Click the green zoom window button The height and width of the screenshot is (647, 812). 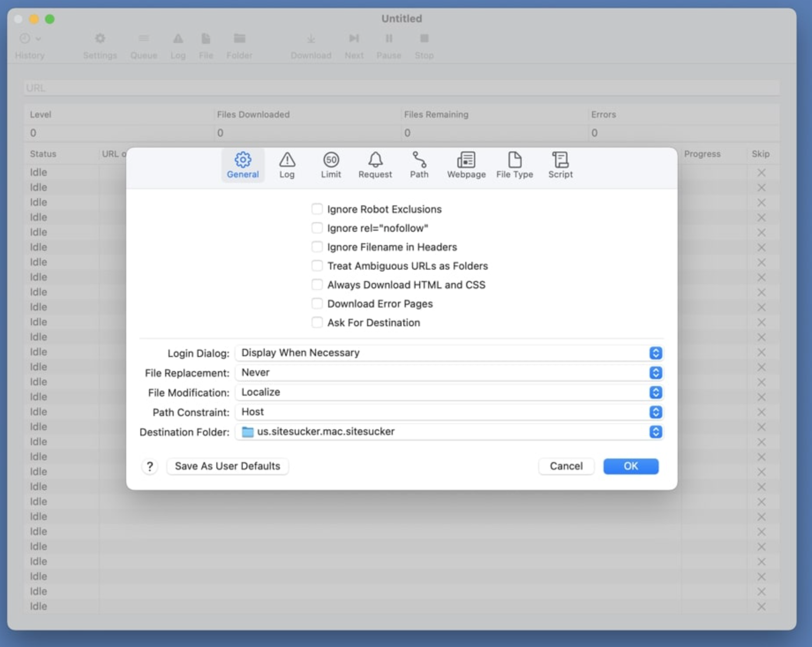click(x=50, y=19)
